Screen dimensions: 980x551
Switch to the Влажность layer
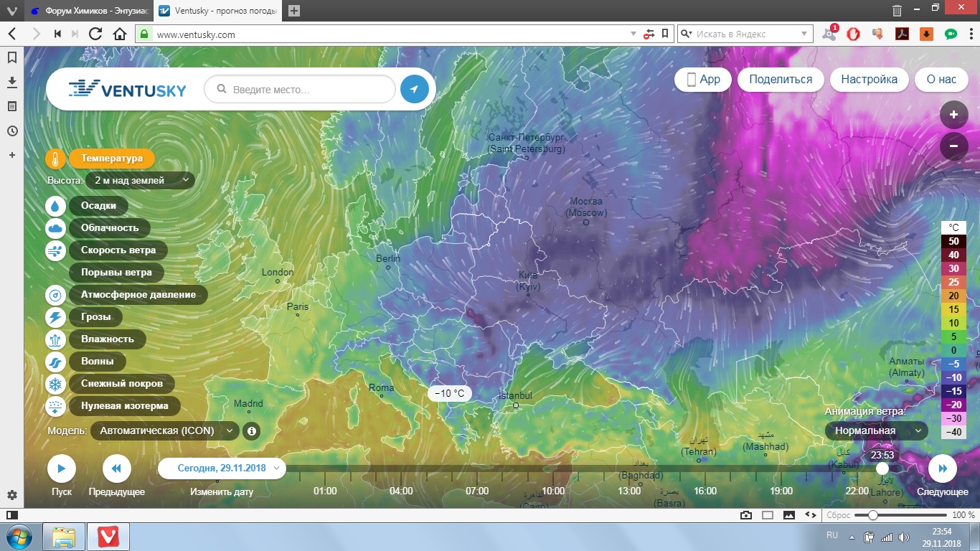coord(107,339)
